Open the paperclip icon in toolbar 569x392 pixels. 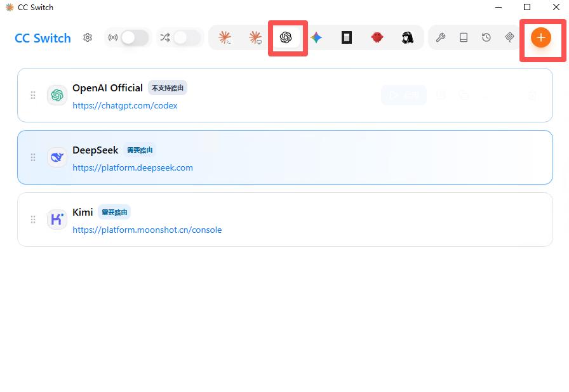509,37
